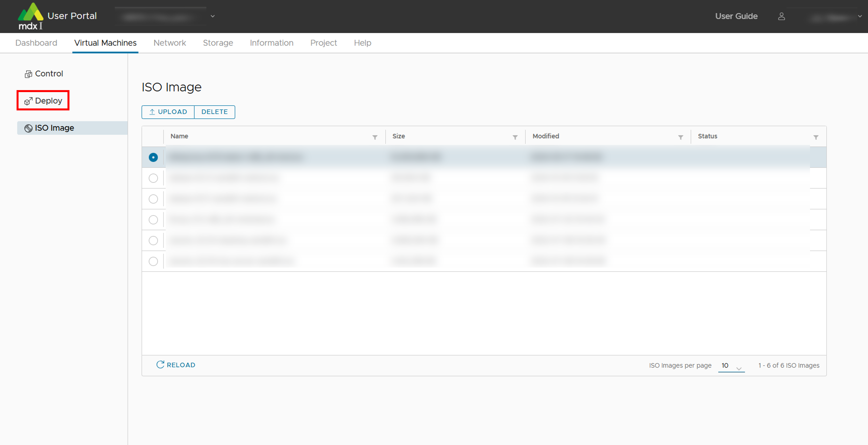Select the last ISO image radio button
Screen dimensions: 868x445
pyautogui.click(x=153, y=261)
